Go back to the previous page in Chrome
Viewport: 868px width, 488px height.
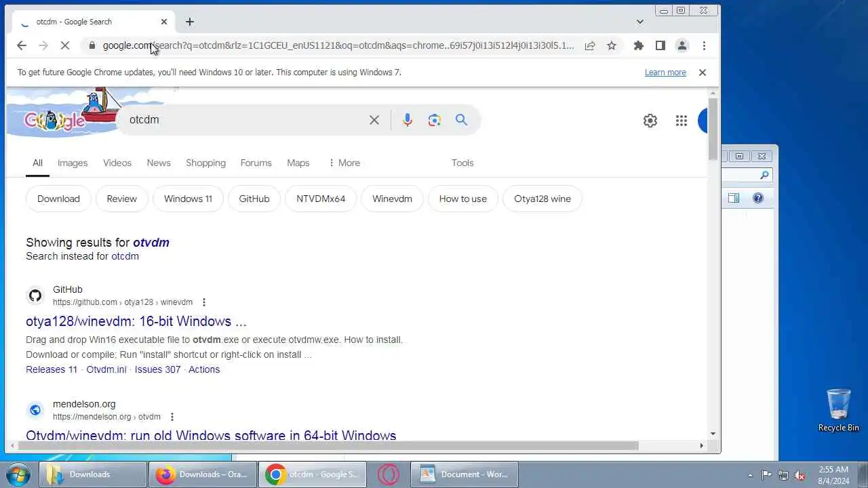point(22,45)
